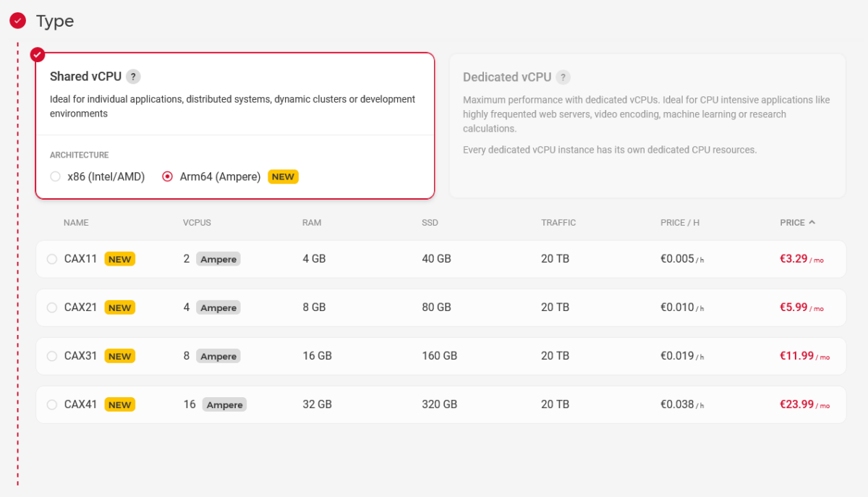
Task: Click the Ampere tag in CAX11 row
Action: 218,259
